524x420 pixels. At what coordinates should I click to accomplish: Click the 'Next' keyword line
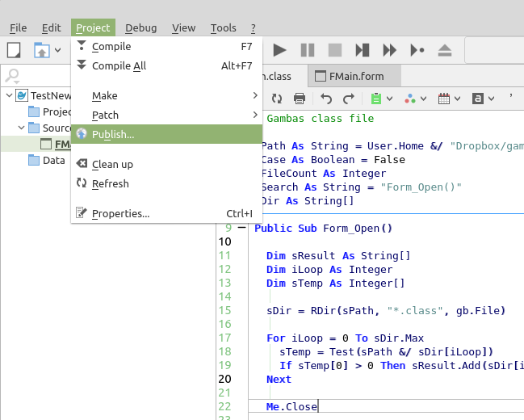coord(279,379)
